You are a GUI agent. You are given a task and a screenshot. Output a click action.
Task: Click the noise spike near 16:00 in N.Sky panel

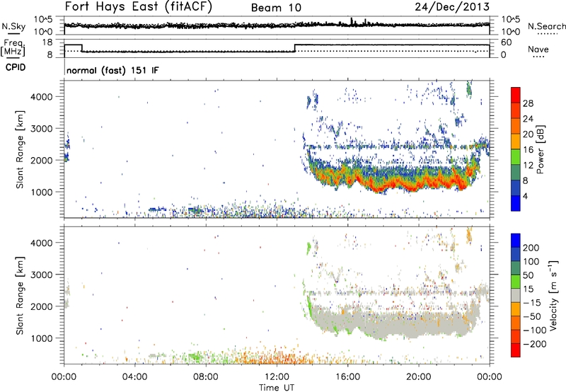pos(352,22)
